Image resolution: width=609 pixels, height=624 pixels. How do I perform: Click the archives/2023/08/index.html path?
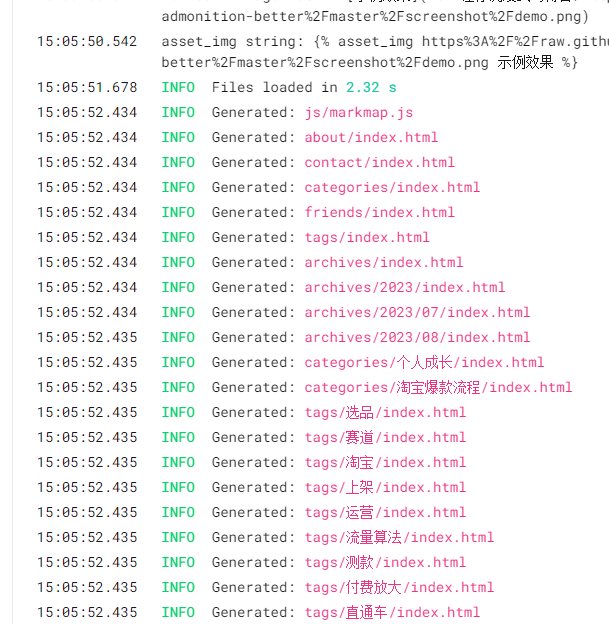coord(417,337)
